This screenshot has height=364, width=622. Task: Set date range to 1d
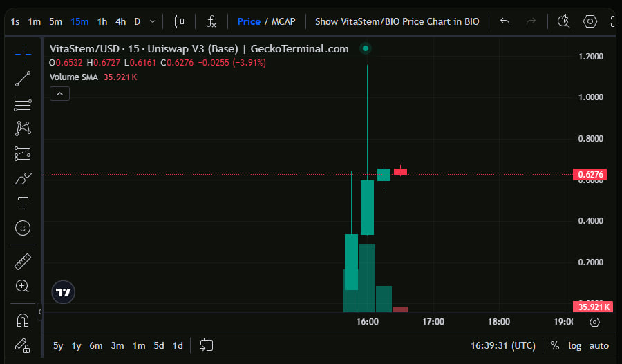click(178, 345)
